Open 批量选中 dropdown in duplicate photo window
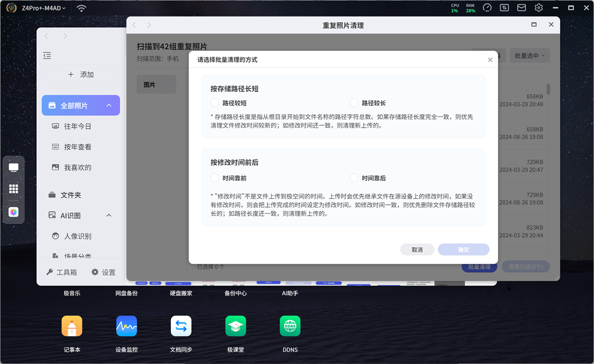 [x=530, y=56]
